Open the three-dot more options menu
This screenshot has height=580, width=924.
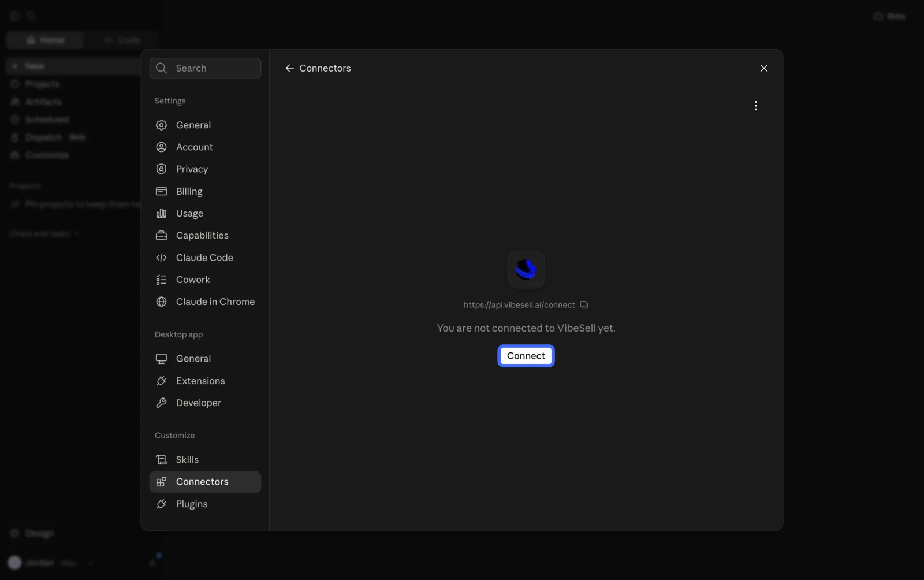[755, 106]
